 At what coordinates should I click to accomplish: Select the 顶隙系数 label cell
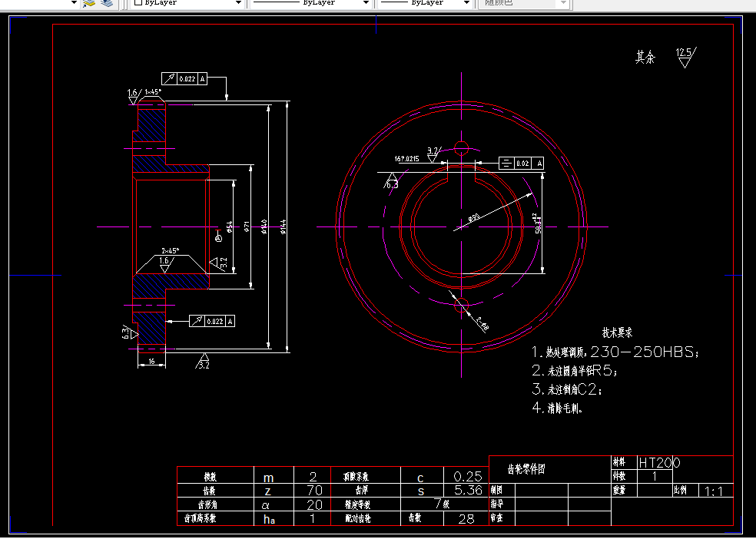356,476
